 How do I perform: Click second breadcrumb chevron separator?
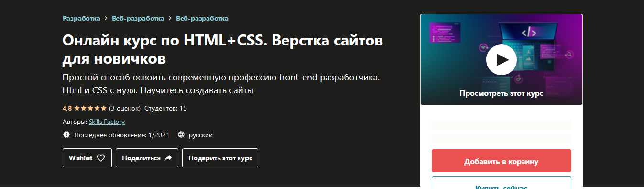[x=170, y=19]
